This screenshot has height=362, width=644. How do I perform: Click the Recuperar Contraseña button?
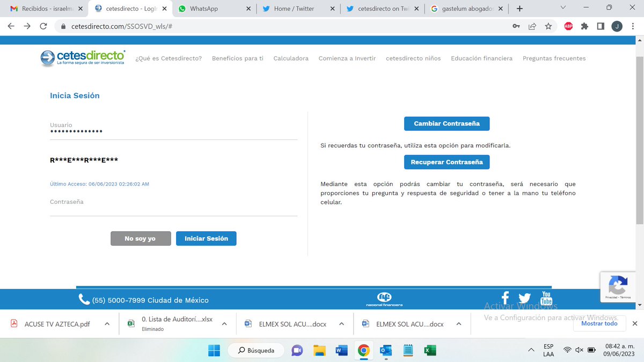pos(447,162)
